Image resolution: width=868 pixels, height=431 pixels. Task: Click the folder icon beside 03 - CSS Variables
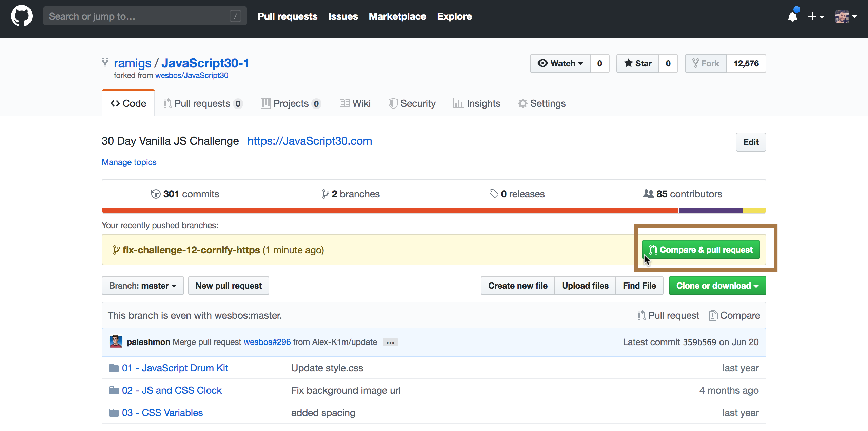pos(114,413)
